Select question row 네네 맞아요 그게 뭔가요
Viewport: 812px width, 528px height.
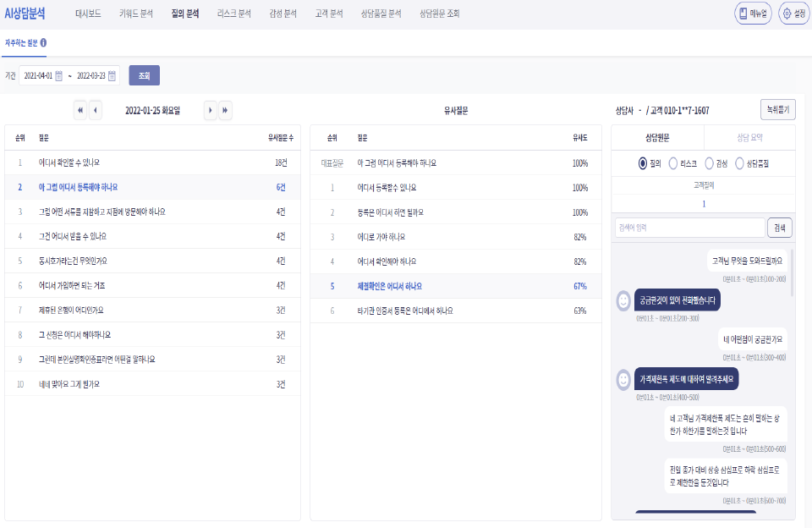[153, 384]
